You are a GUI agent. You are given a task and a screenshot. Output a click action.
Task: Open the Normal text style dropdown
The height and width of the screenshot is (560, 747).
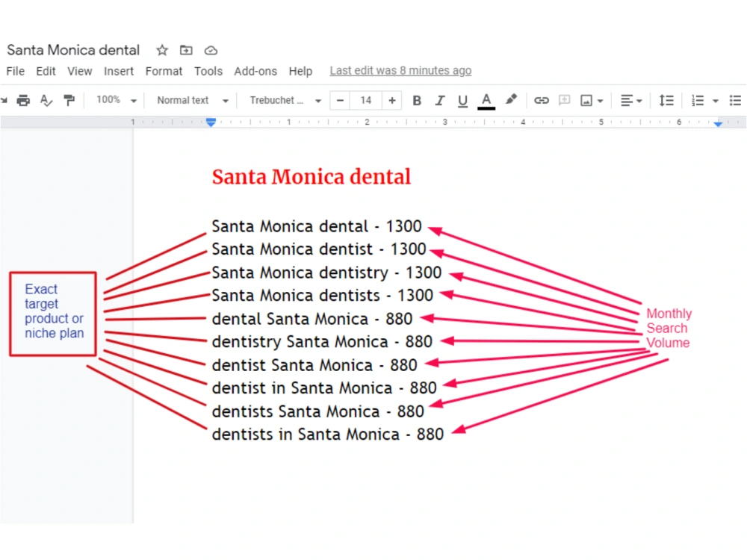(193, 101)
